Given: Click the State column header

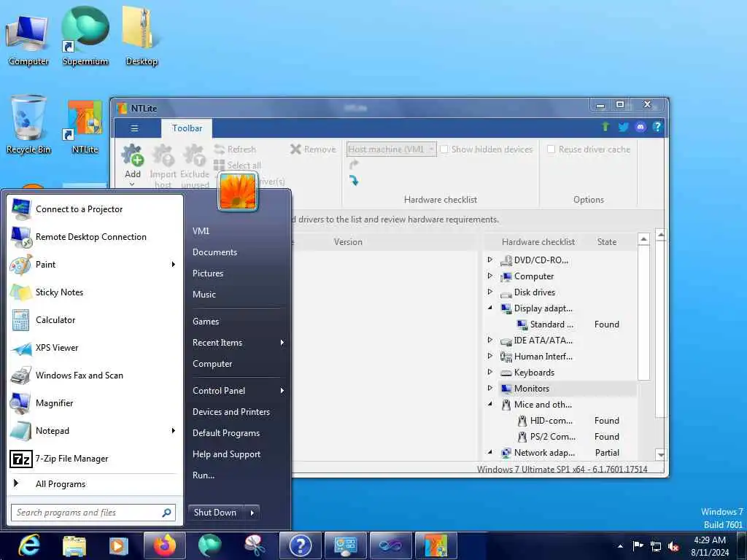Looking at the screenshot, I should [606, 242].
